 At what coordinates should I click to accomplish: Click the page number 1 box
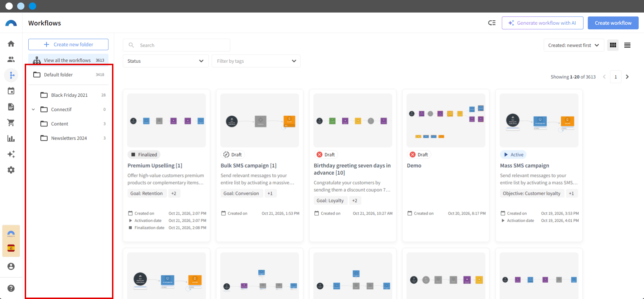point(616,77)
